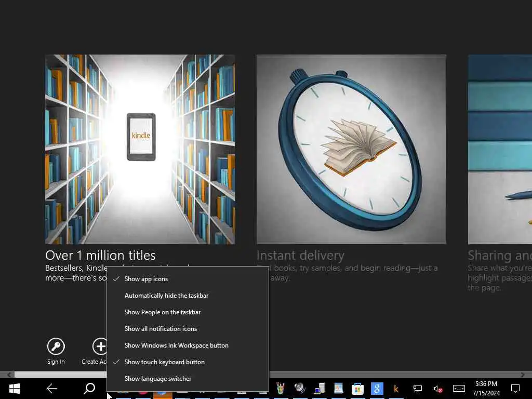532x399 pixels.
Task: Show the clock and date flyout
Action: point(486,389)
